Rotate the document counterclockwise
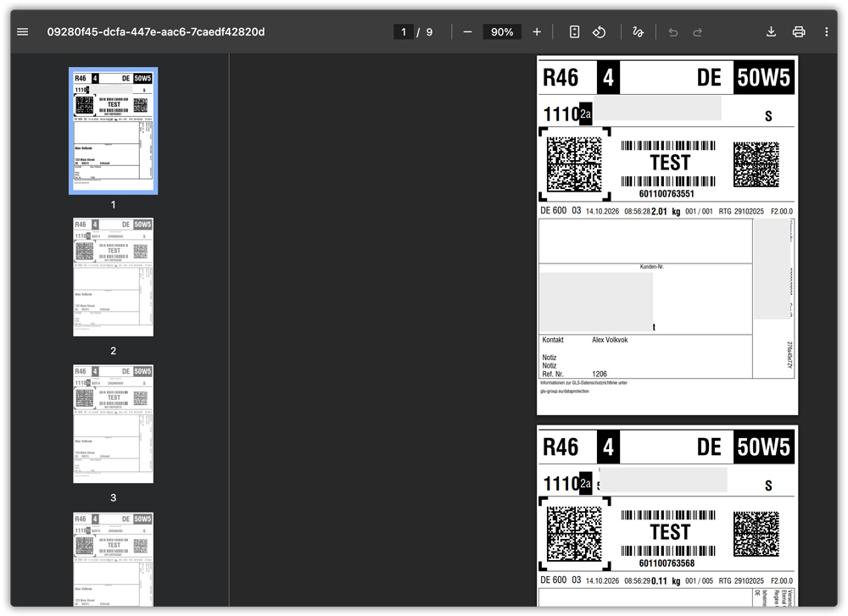The height and width of the screenshot is (616, 848). (600, 32)
